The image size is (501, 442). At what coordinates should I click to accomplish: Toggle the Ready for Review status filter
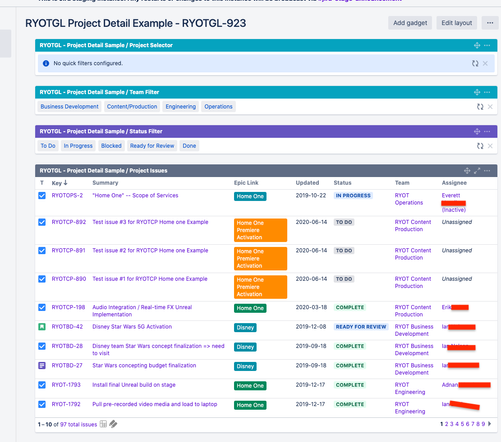[x=152, y=146]
